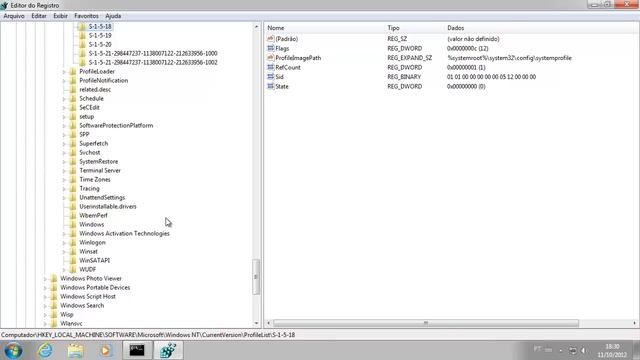Open Internet Explorer from the taskbar

(45, 351)
